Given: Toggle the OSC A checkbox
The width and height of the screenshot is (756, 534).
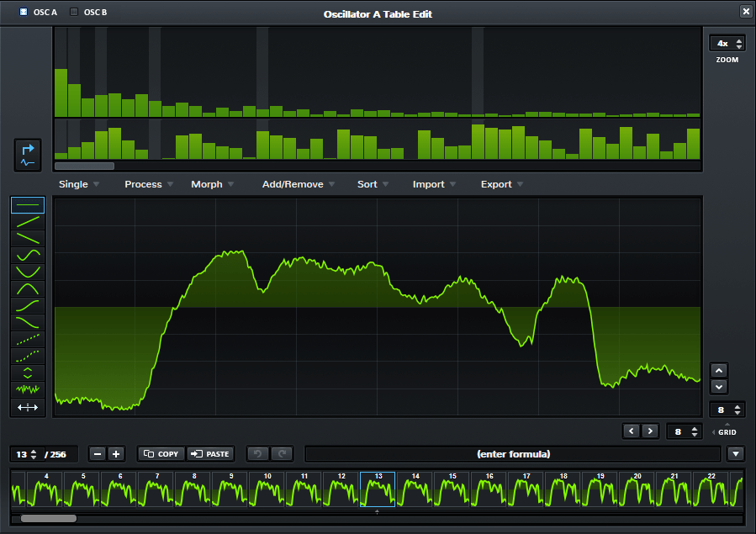Looking at the screenshot, I should (x=22, y=12).
